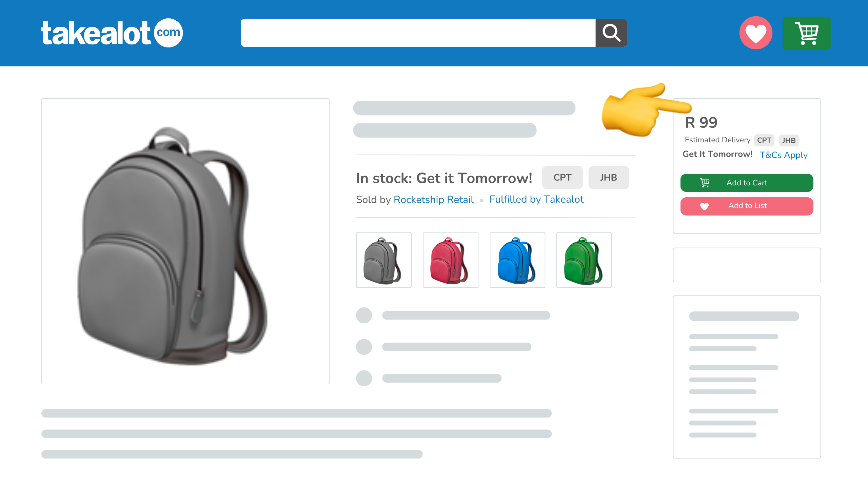Open the Fulfilled by Takealot link
The height and width of the screenshot is (488, 868).
click(536, 200)
